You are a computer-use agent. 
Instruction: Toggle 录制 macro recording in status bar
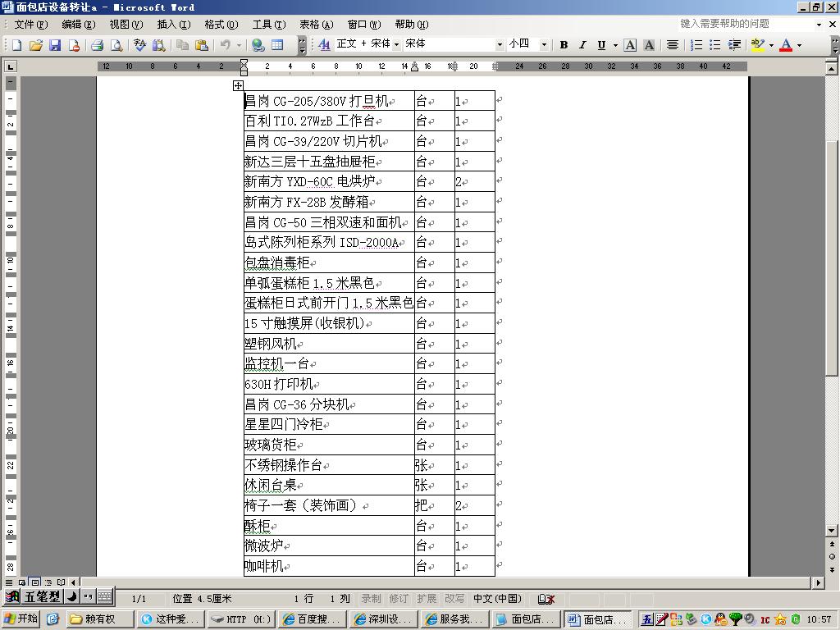pos(371,598)
